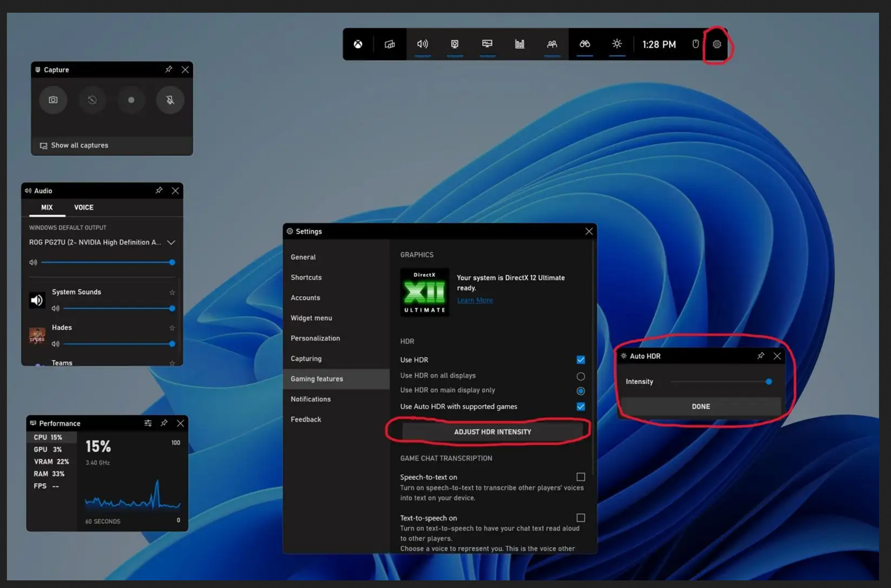Screen dimensions: 891x588
Task: Open the Xbox Social people icon
Action: [552, 44]
